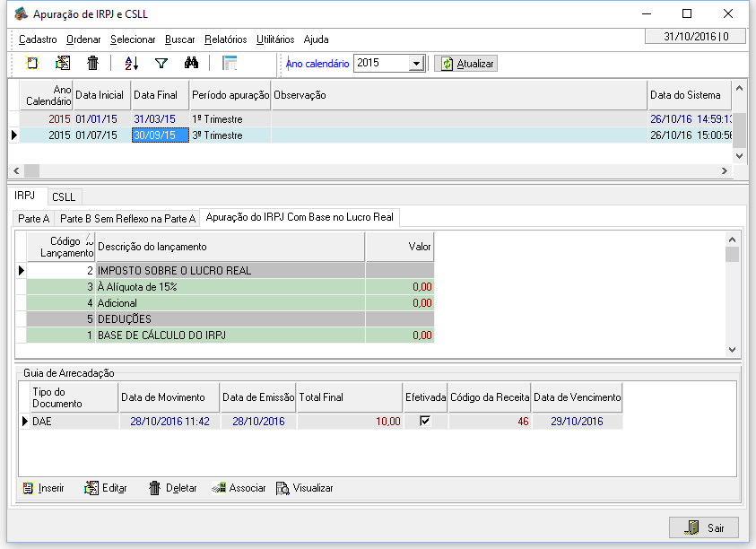Click the new record toolbar icon

[32, 63]
